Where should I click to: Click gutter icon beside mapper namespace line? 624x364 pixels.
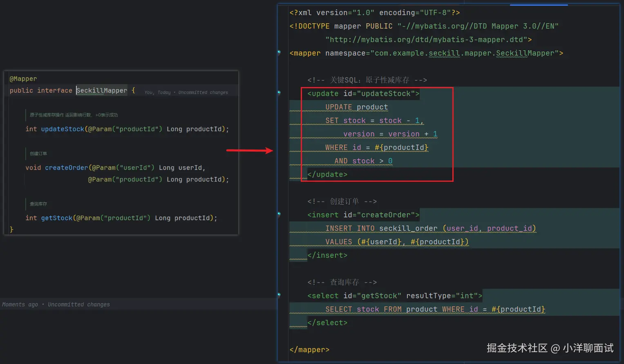(x=279, y=52)
